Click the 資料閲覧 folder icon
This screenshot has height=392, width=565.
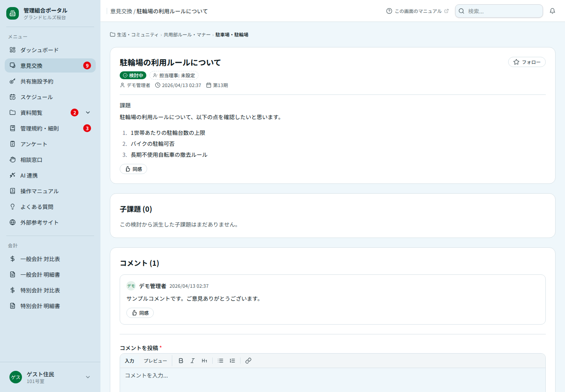pyautogui.click(x=13, y=113)
